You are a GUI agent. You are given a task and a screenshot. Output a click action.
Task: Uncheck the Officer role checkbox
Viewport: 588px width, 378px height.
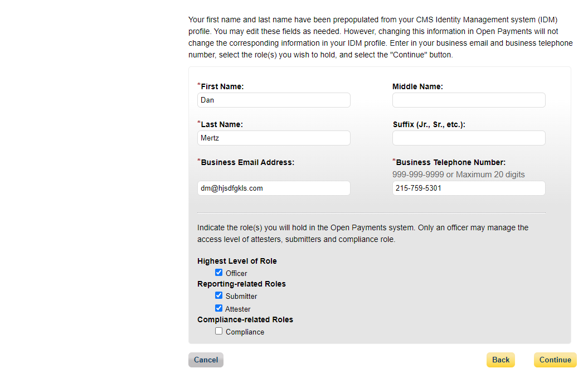point(219,273)
